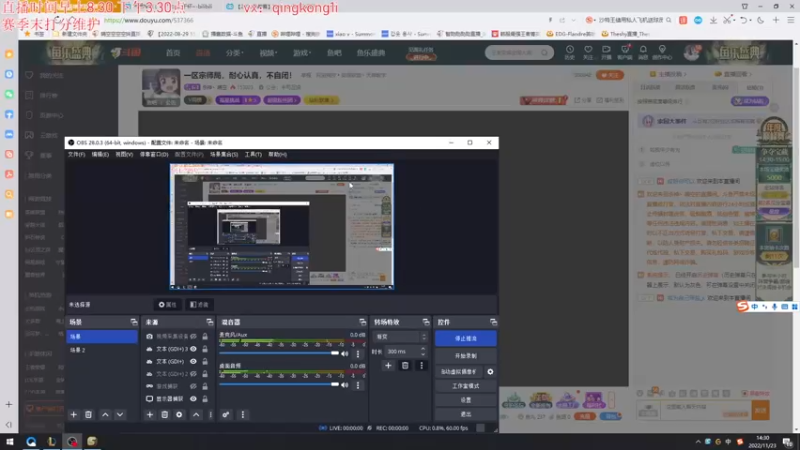This screenshot has width=800, height=450.
Task: Show the video capture device source
Action: pyautogui.click(x=193, y=336)
